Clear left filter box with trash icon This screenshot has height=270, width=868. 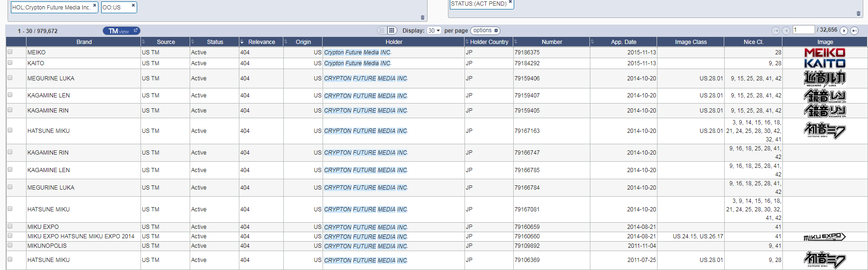coord(422,17)
